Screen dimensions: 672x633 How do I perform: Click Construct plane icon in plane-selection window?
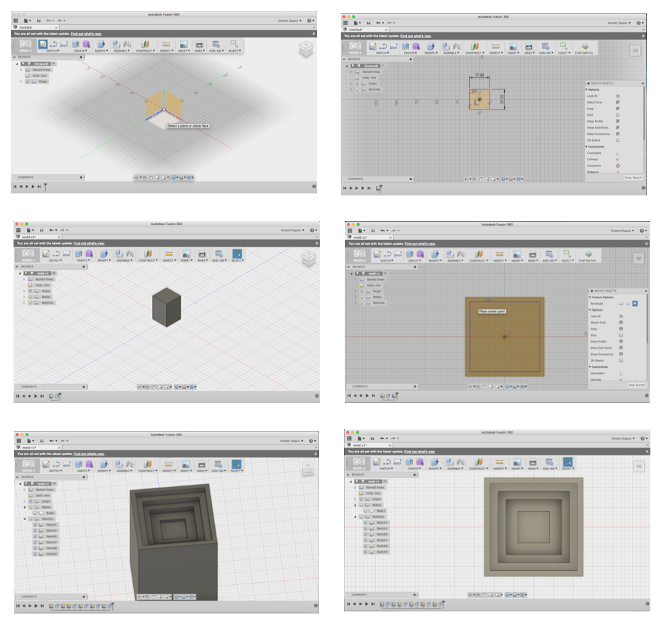[x=145, y=44]
